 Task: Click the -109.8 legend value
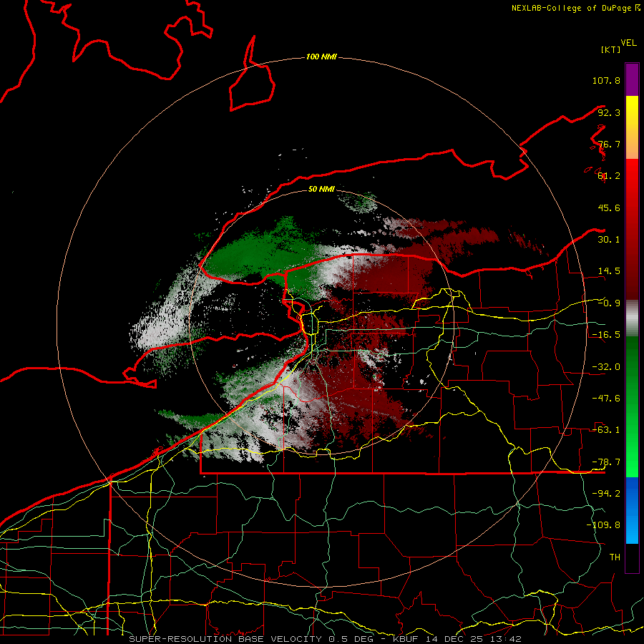[x=603, y=525]
